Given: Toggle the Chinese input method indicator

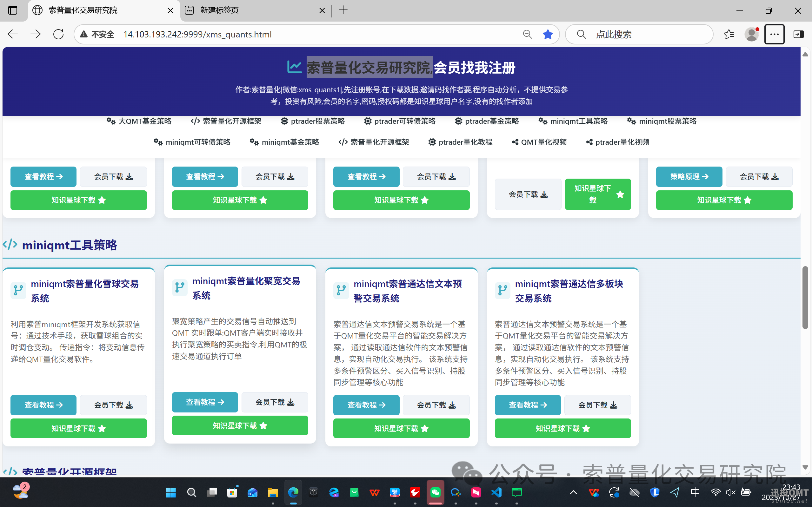Looking at the screenshot, I should click(x=695, y=492).
